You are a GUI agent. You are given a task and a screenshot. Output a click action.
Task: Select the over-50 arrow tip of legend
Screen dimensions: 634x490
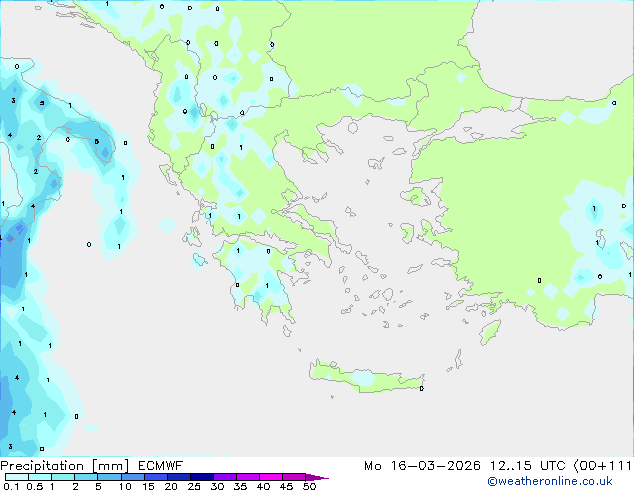click(317, 477)
